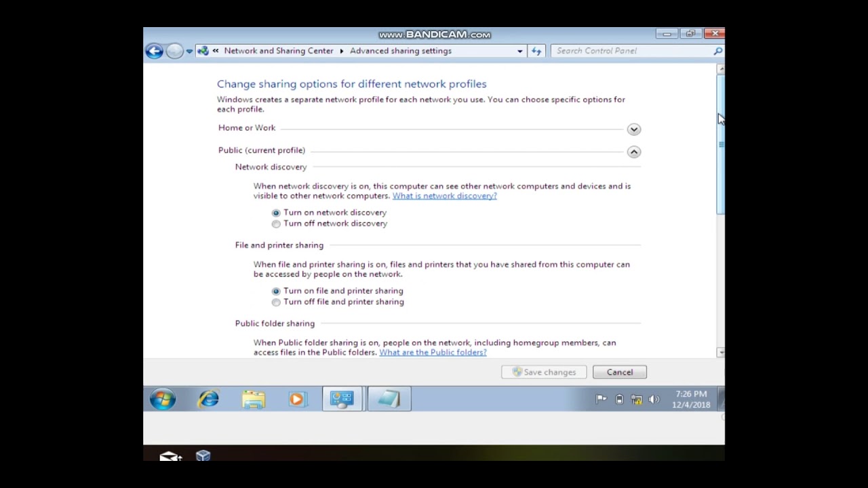Click the scroll down arrow of the scrollbar
The width and height of the screenshot is (868, 488).
(720, 352)
